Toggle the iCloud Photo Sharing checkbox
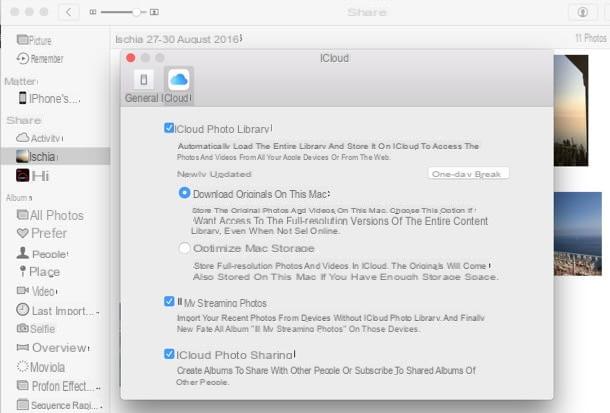 (169, 354)
